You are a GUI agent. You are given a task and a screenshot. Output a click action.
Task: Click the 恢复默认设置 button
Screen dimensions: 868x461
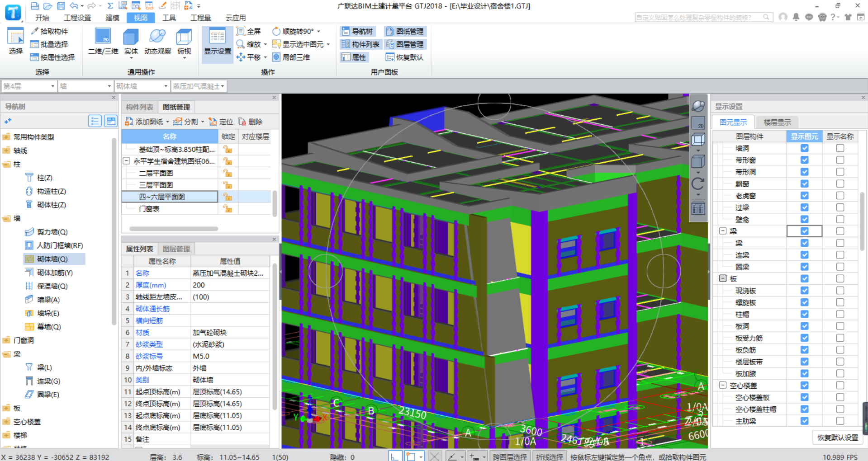(837, 437)
